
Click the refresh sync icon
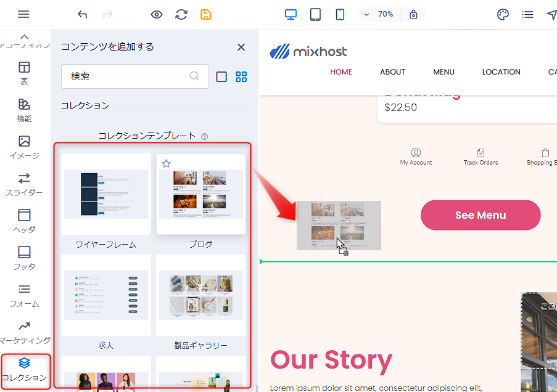tap(181, 14)
